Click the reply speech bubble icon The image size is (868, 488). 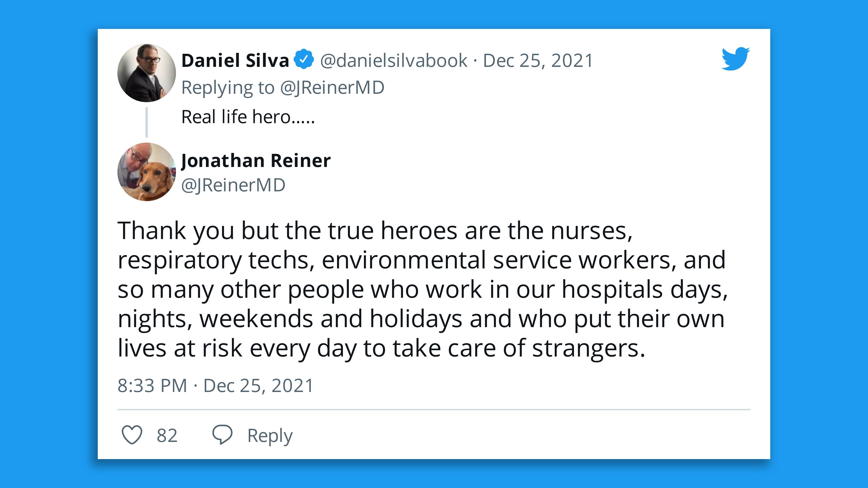(222, 435)
